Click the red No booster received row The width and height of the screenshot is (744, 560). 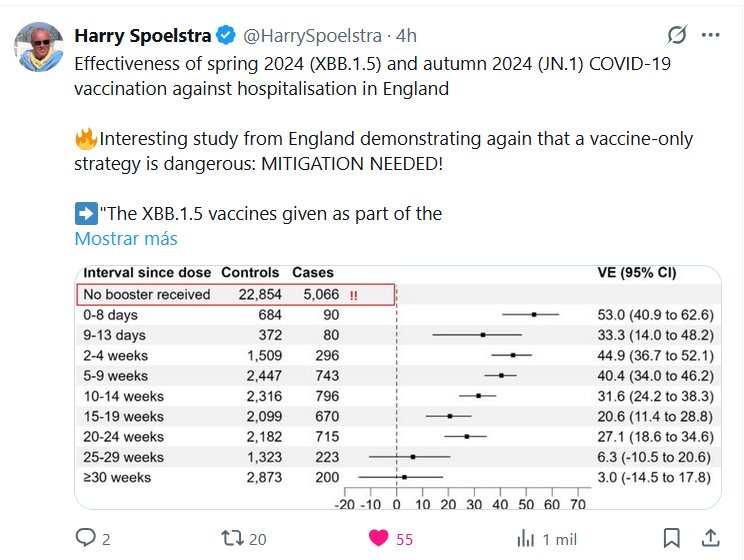click(237, 294)
